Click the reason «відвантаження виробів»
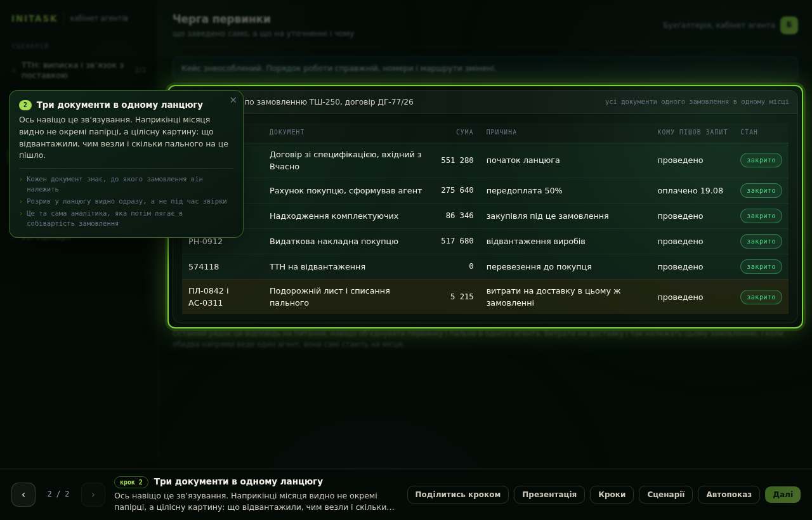This screenshot has width=812, height=520. tap(536, 242)
